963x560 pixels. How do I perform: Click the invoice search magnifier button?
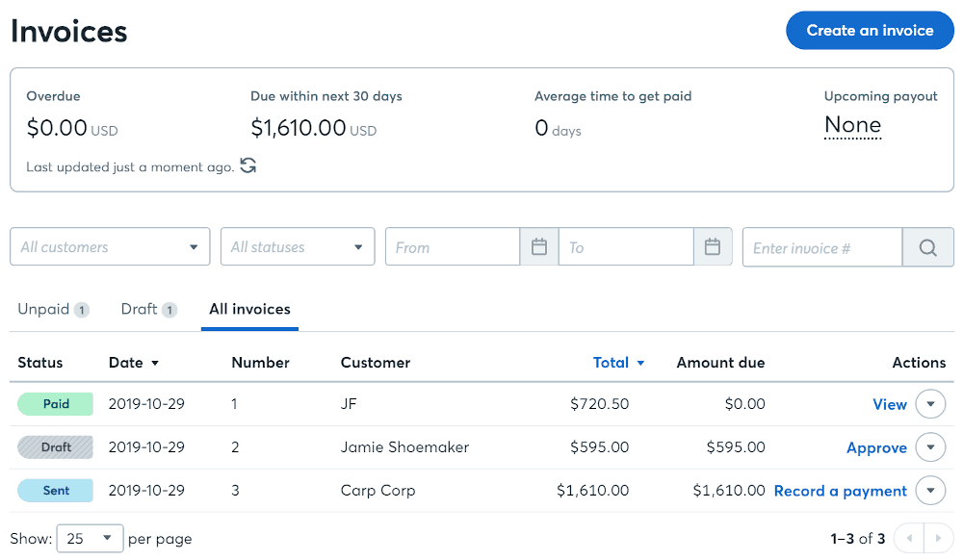point(928,248)
